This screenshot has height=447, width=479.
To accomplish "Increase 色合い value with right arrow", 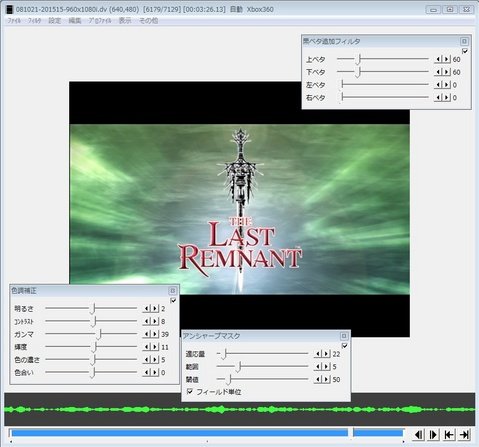I will coord(155,372).
